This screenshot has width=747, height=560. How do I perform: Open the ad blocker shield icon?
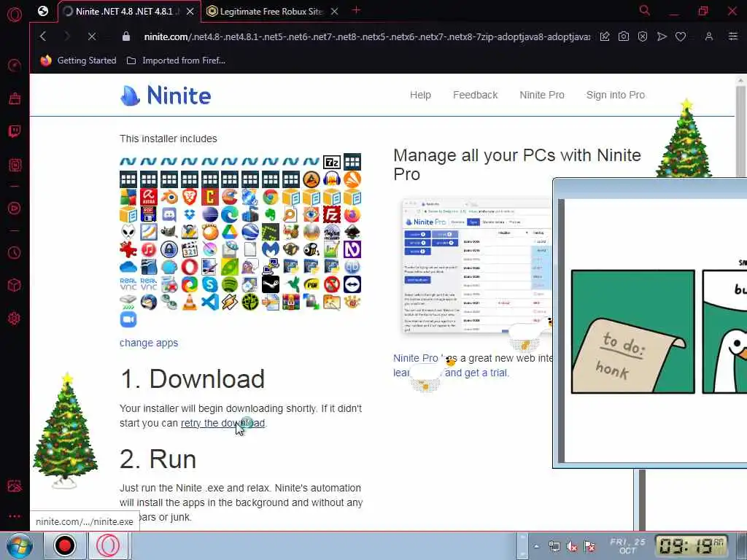coord(643,36)
